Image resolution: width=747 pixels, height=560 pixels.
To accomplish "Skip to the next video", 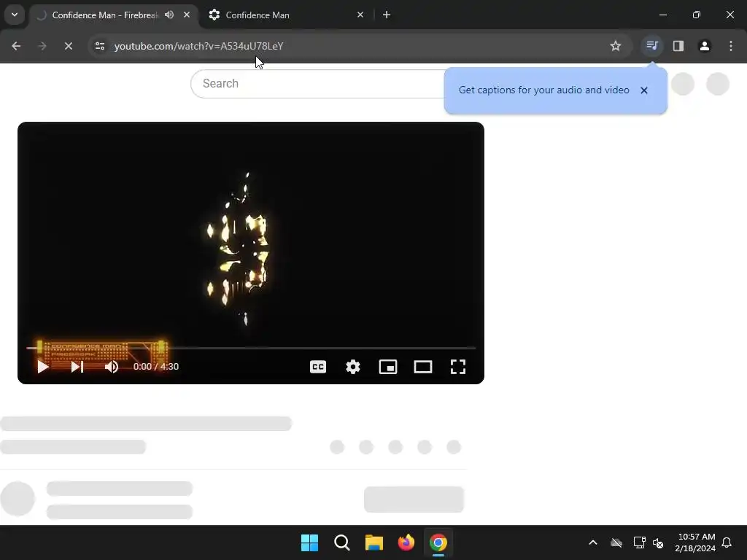I will (77, 367).
